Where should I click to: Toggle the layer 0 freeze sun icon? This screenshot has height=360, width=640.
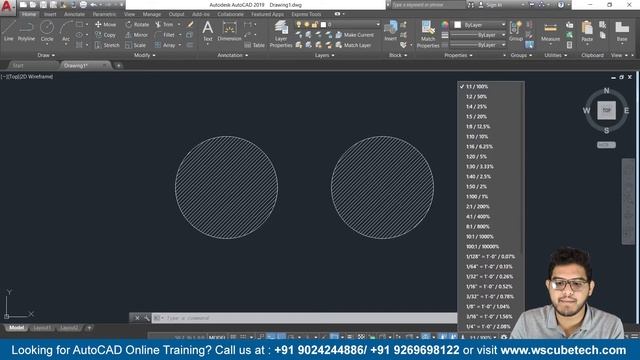click(307, 24)
